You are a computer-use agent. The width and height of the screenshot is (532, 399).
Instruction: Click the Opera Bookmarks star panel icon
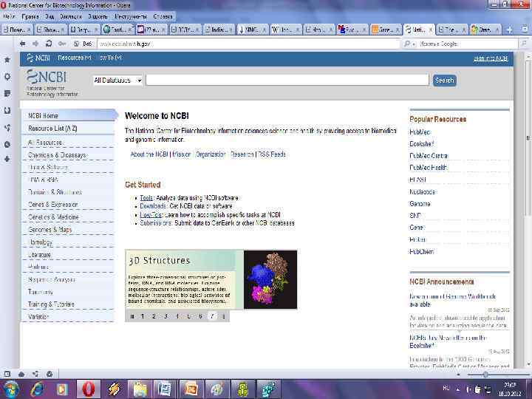tap(7, 60)
